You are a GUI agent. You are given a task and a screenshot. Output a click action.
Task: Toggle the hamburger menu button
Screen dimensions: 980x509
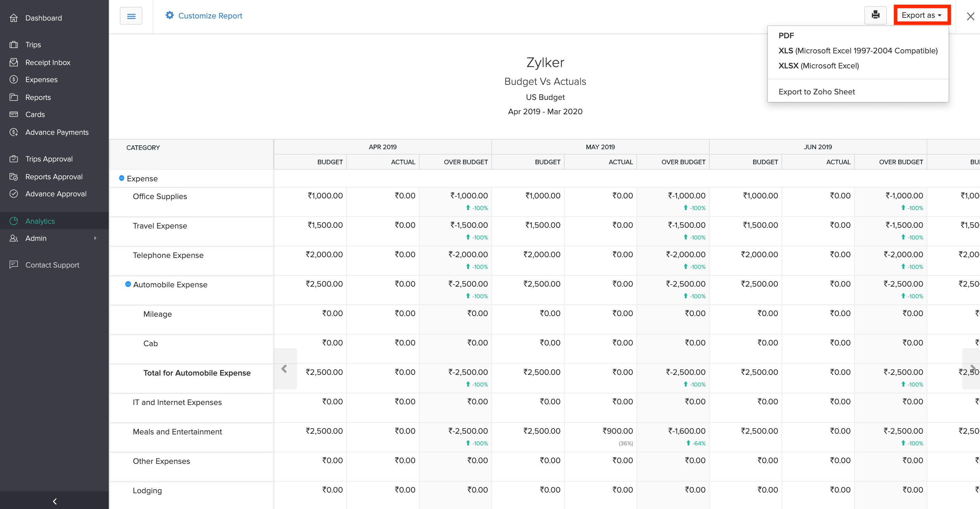[x=131, y=16]
